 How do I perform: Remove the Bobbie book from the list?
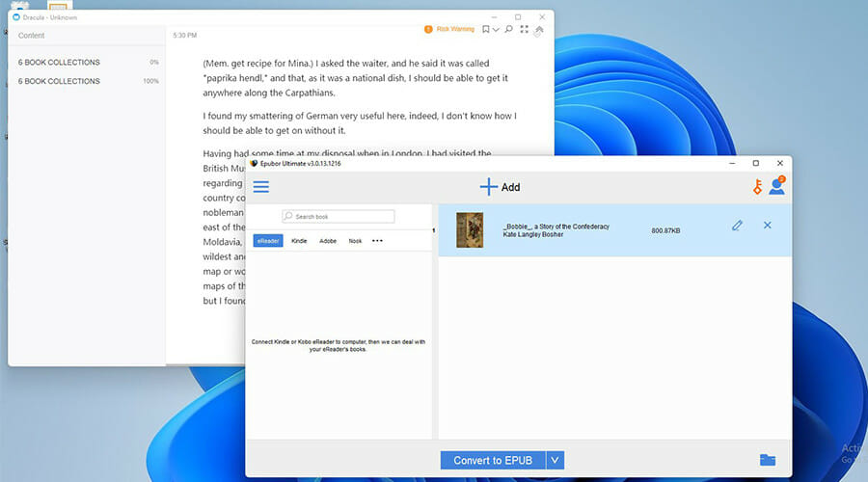point(768,226)
